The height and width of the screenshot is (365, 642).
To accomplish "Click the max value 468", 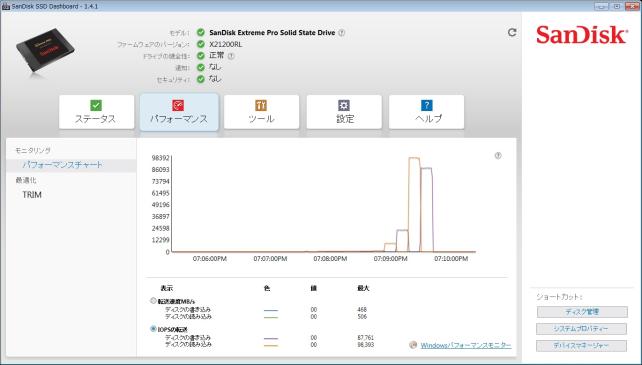I will (362, 310).
